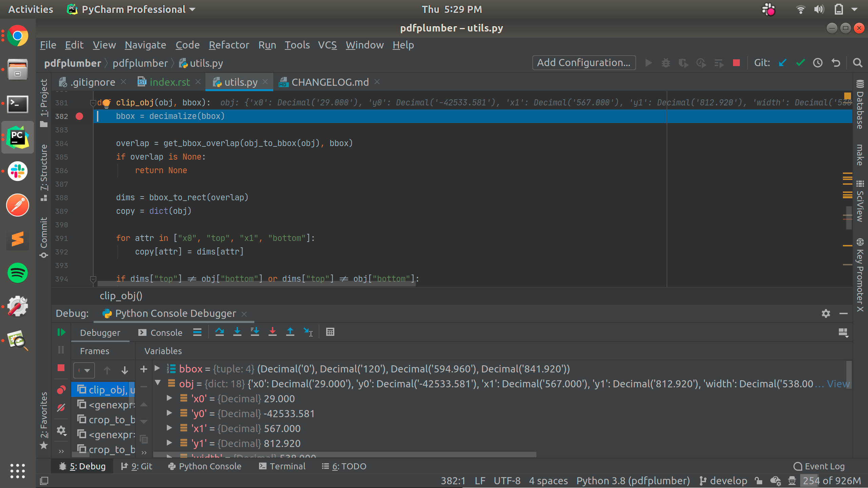Open Search Everywhere magnifier icon

click(858, 63)
